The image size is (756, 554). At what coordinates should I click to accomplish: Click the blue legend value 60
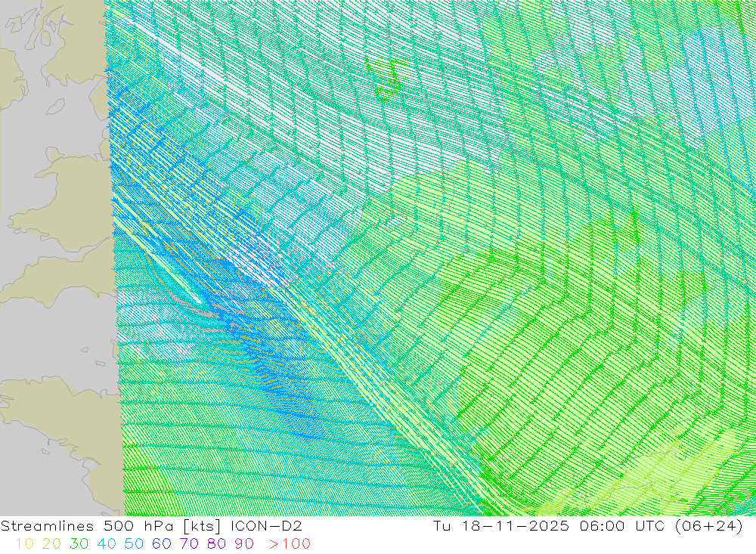pos(161,544)
